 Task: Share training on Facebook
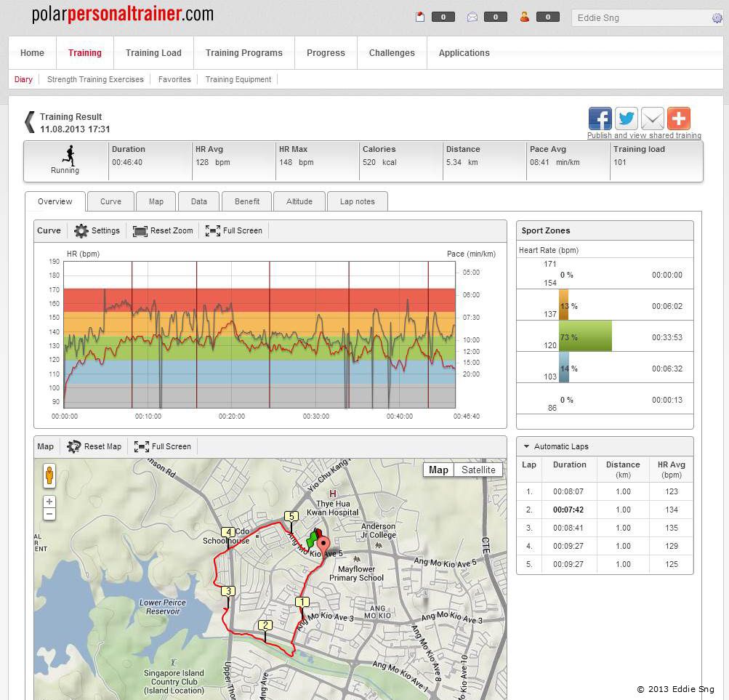pos(600,118)
